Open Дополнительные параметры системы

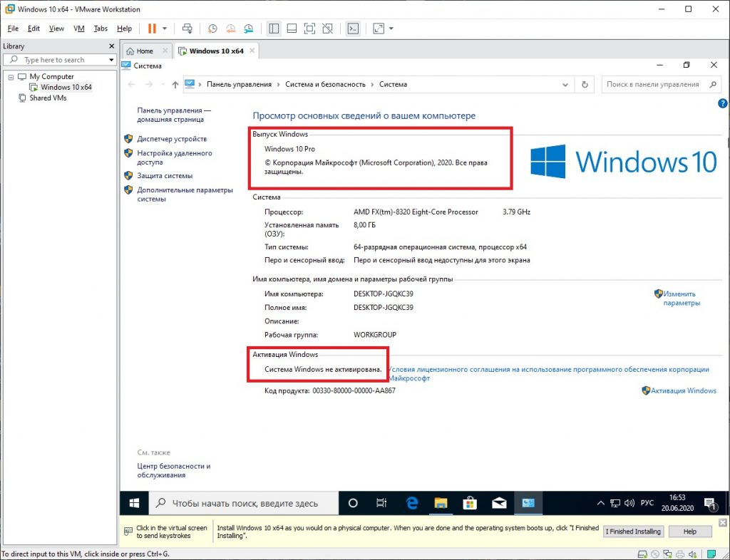185,195
